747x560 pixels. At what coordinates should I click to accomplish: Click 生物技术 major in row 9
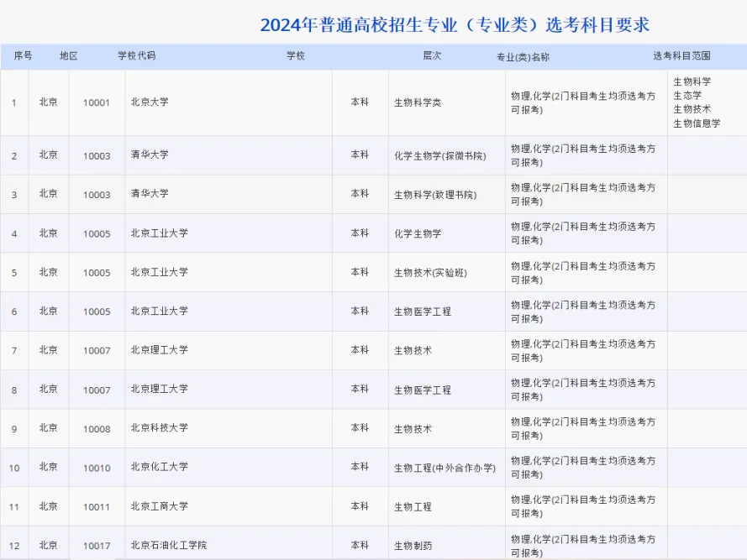coord(413,429)
